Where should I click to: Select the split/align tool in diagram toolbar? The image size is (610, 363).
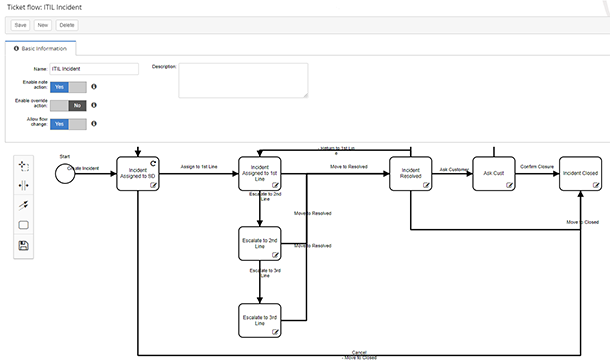click(x=23, y=186)
